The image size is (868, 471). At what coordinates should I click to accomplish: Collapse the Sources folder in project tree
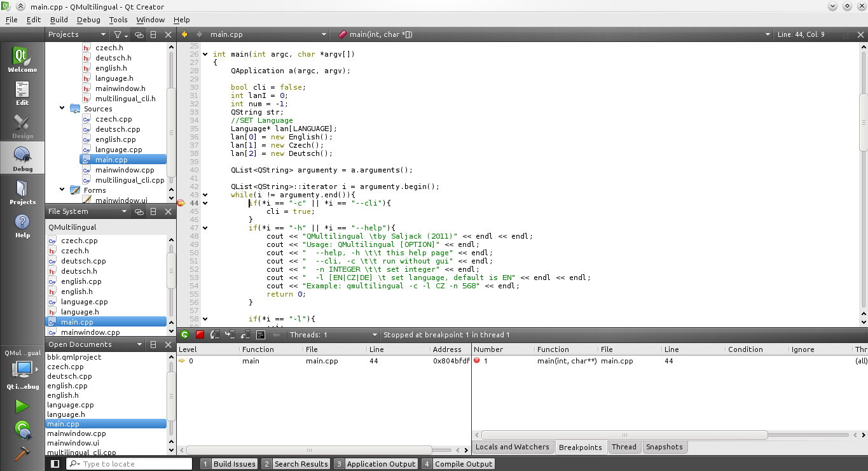click(x=62, y=108)
